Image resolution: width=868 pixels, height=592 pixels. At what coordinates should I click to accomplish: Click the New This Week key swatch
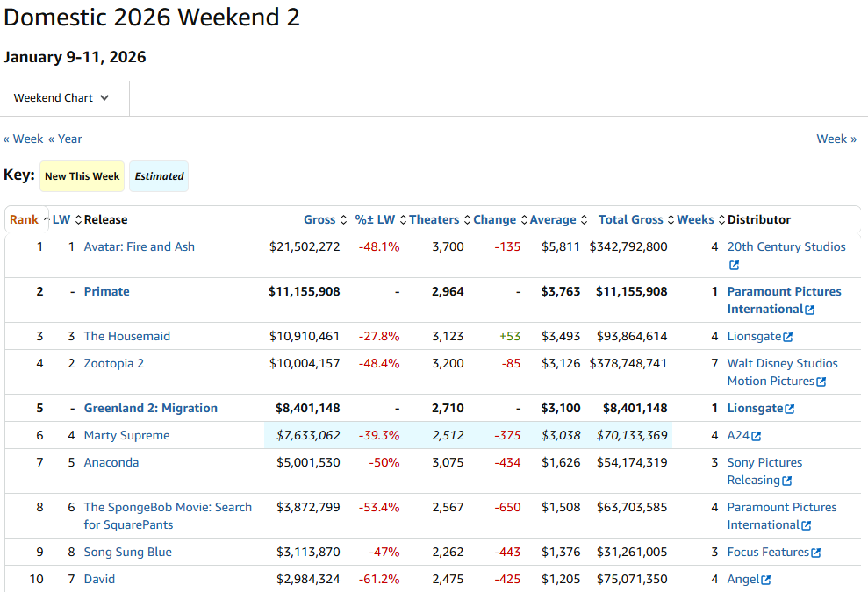coord(82,176)
